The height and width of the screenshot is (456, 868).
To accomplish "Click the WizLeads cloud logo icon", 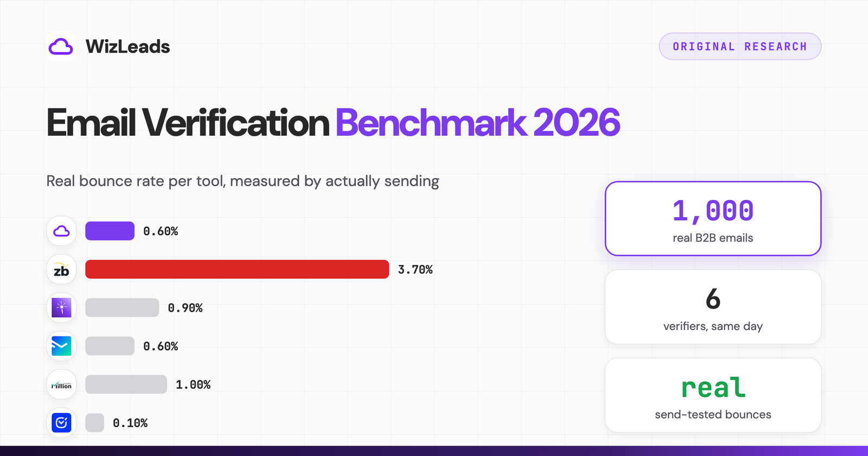I will [61, 46].
